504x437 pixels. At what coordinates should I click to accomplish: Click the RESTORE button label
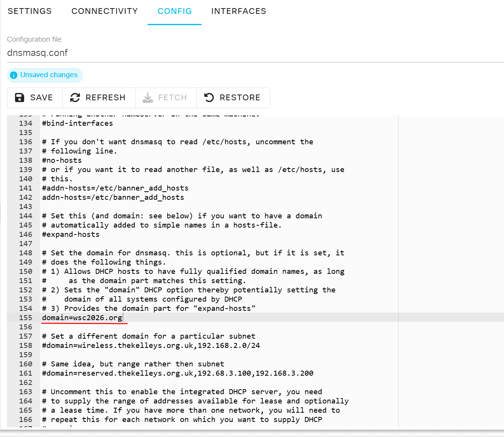point(240,98)
